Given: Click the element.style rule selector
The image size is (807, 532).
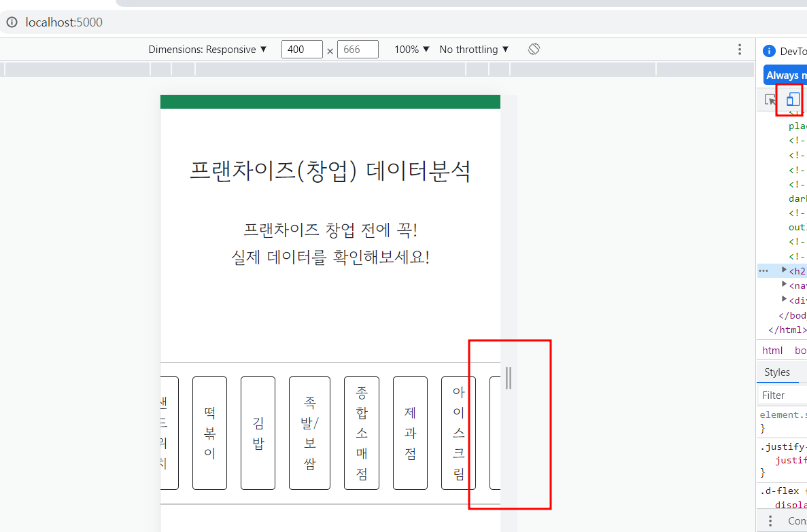Looking at the screenshot, I should pyautogui.click(x=783, y=414).
